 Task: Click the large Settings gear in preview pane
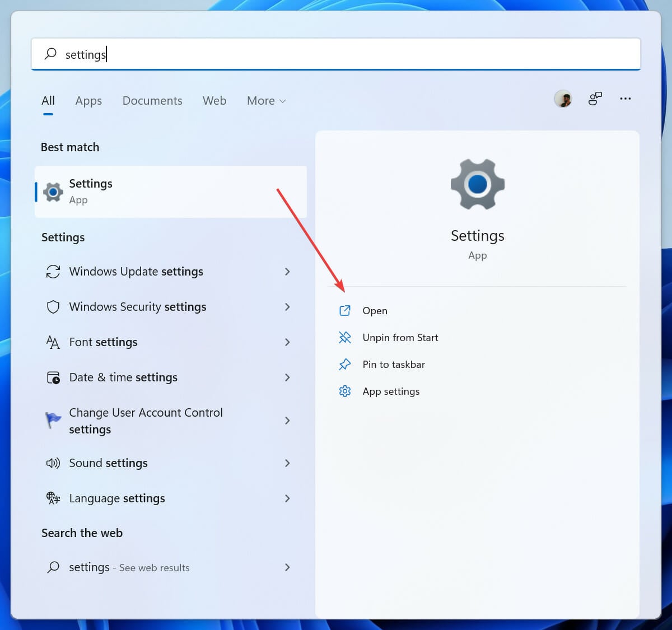pyautogui.click(x=478, y=184)
